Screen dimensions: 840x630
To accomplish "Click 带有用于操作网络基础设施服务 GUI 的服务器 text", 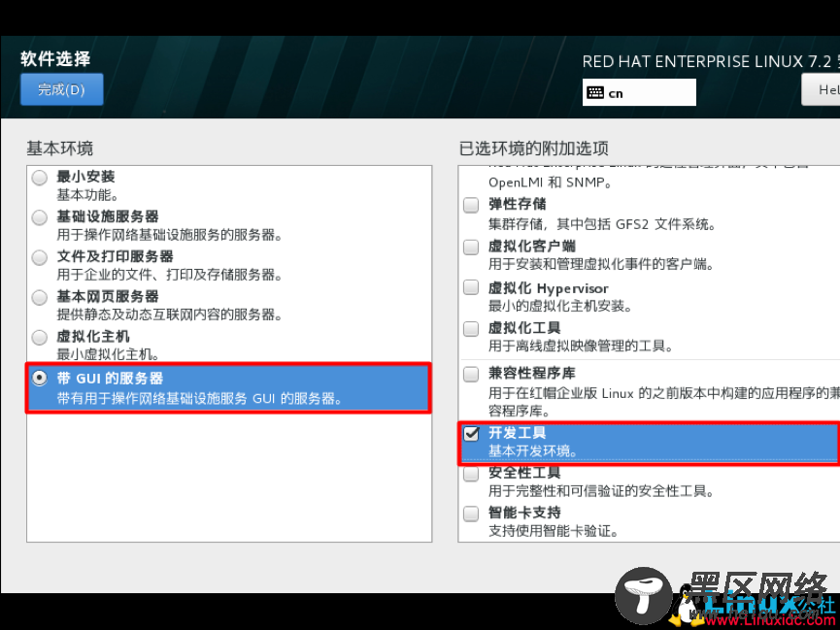I will (199, 399).
